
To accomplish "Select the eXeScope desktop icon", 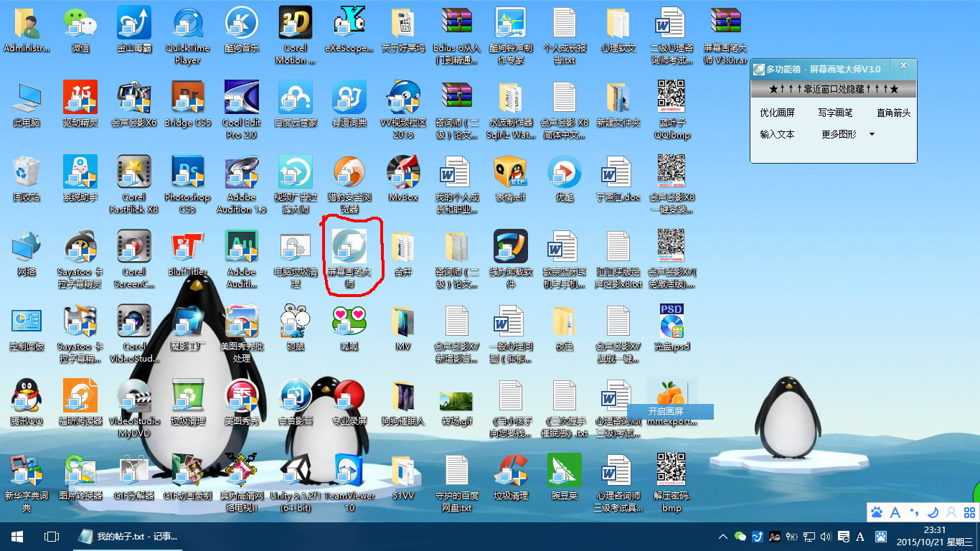I will pyautogui.click(x=349, y=31).
